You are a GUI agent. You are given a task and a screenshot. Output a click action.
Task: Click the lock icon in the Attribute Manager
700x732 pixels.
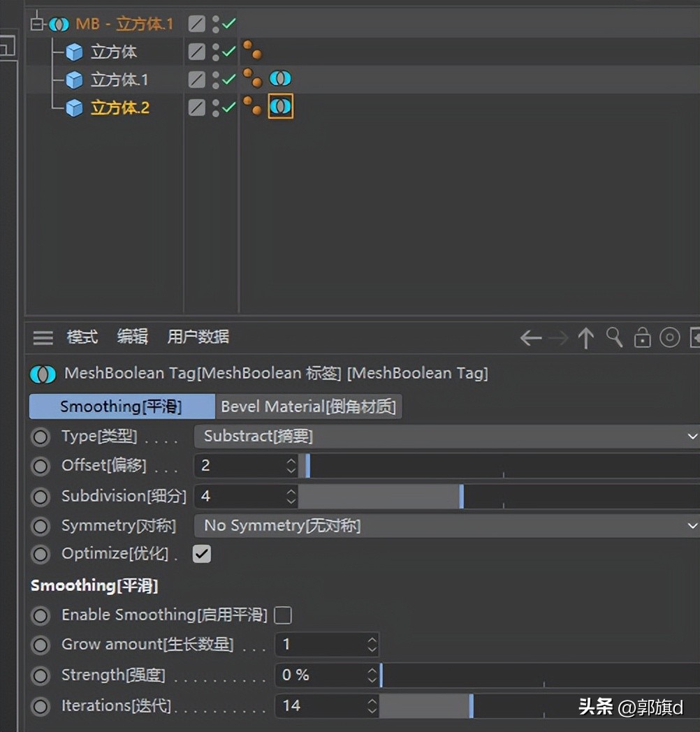click(642, 337)
